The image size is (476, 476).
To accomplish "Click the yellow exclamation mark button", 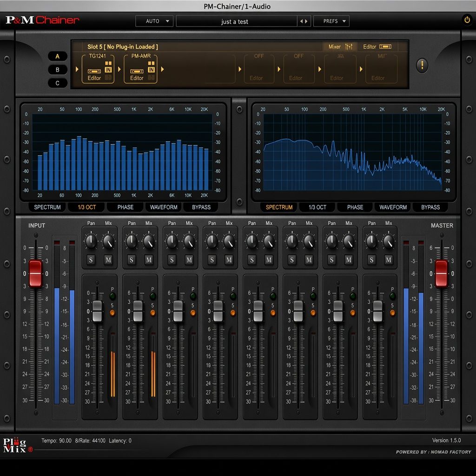I will pyautogui.click(x=422, y=65).
